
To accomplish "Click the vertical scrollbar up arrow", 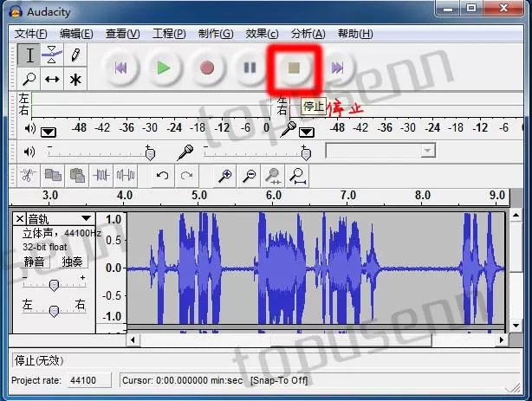I will click(x=516, y=215).
